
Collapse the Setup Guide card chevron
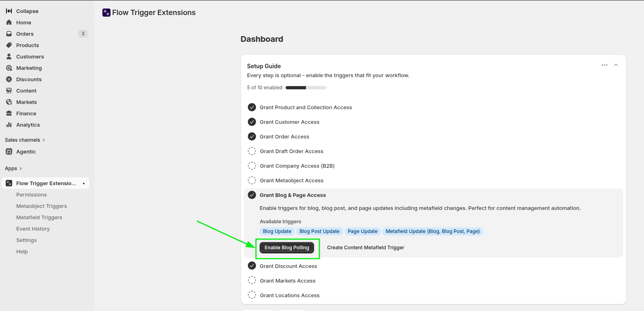pyautogui.click(x=616, y=65)
